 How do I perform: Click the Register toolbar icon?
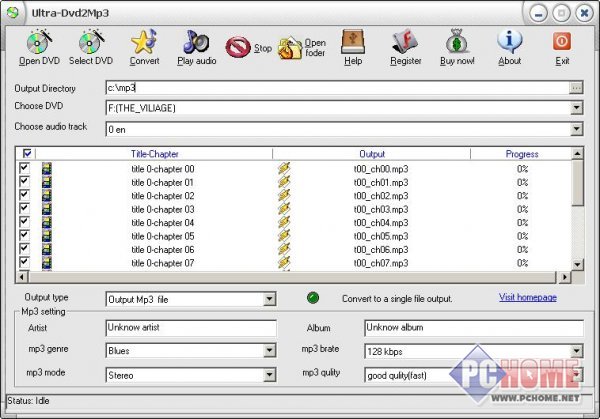405,41
